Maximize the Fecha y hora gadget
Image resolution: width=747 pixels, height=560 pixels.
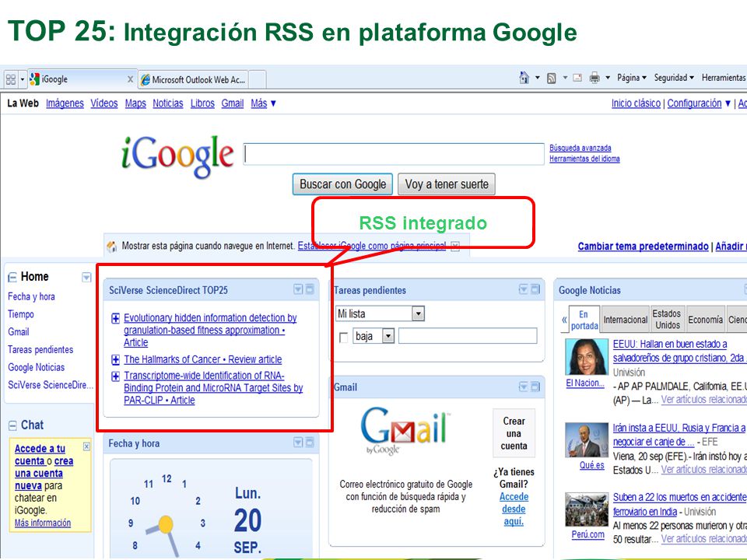coord(310,443)
